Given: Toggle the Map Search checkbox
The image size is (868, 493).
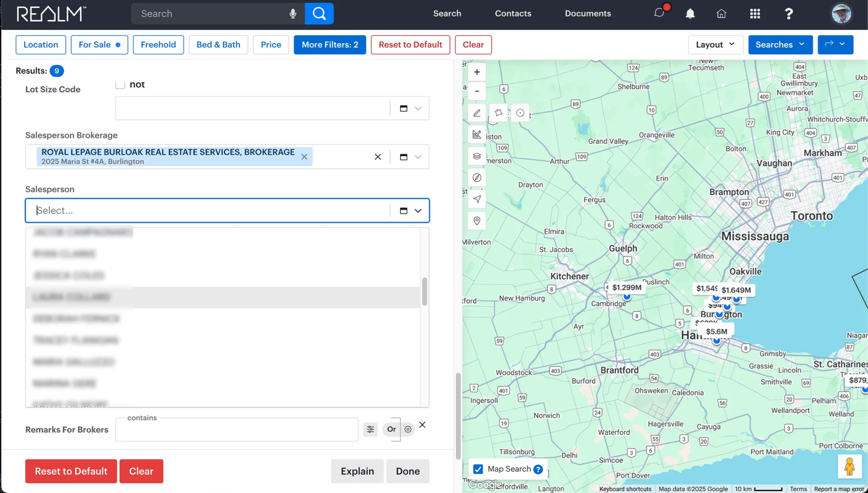Looking at the screenshot, I should tap(478, 469).
